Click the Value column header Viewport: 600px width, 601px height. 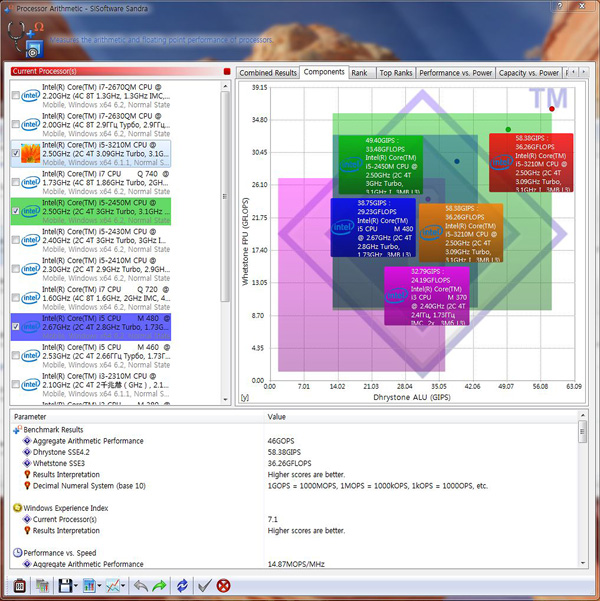tap(421, 417)
